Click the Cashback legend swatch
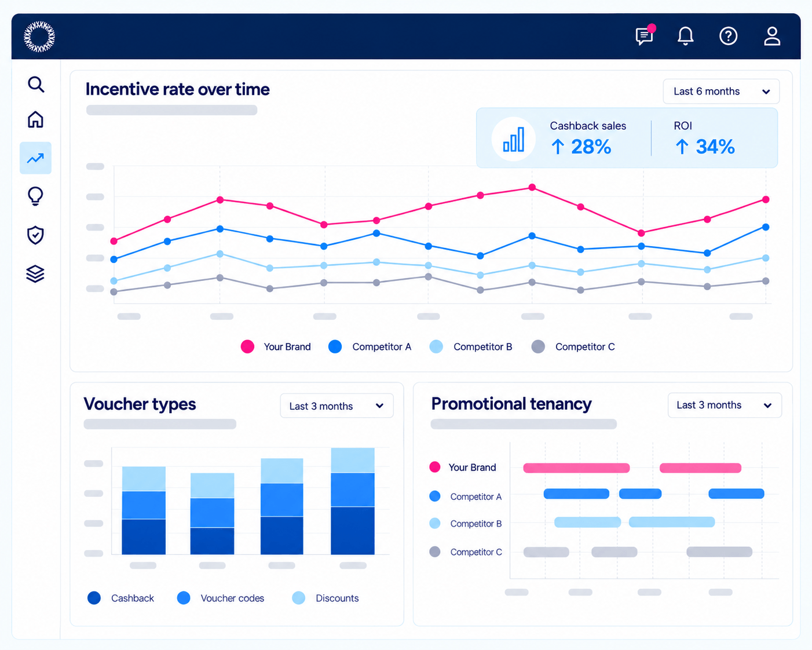Screen dimensions: 812x650 94,598
